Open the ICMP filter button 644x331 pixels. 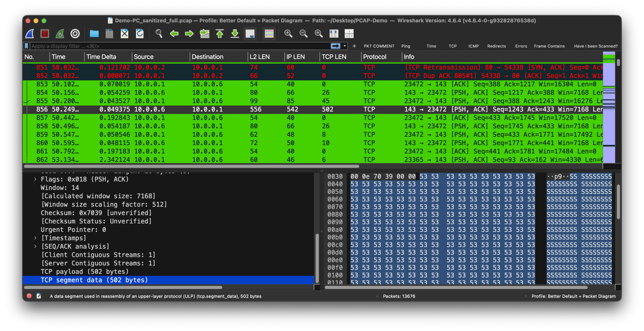point(473,46)
